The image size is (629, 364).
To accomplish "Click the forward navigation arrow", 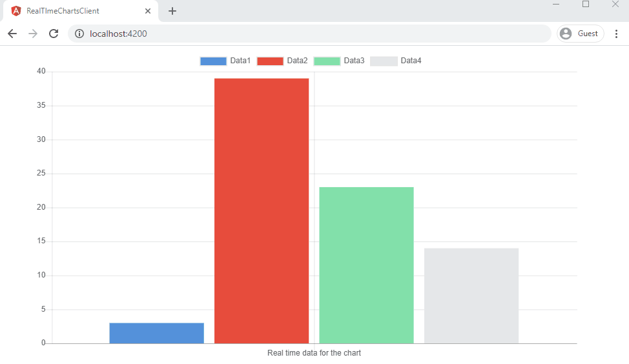I will (33, 34).
